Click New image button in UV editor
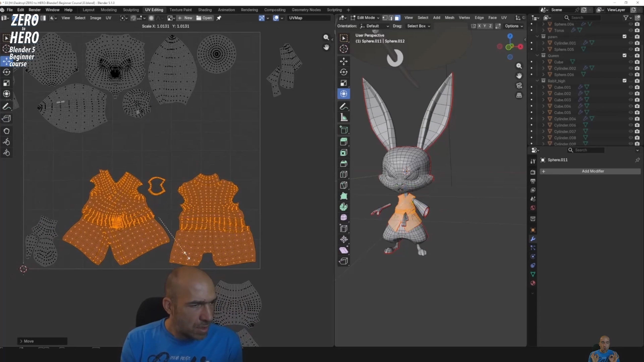This screenshot has width=644, height=362. tap(185, 18)
